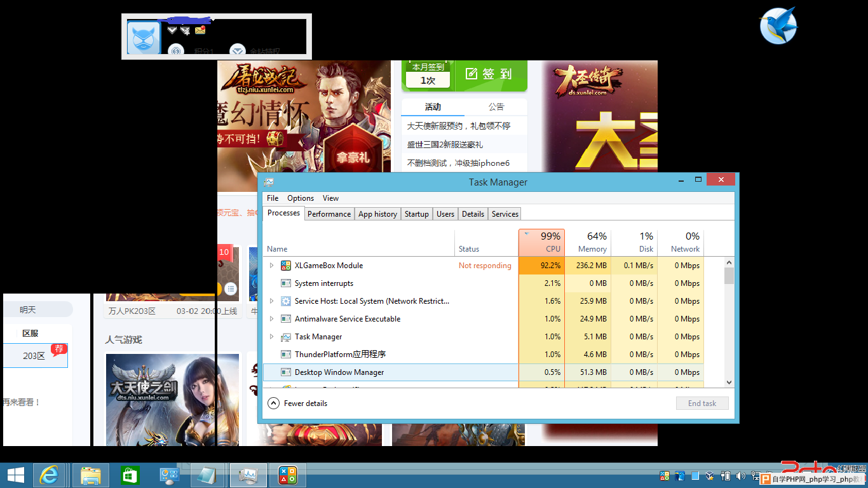This screenshot has height=488, width=868.
Task: Click the System interrupts process icon
Action: point(286,283)
